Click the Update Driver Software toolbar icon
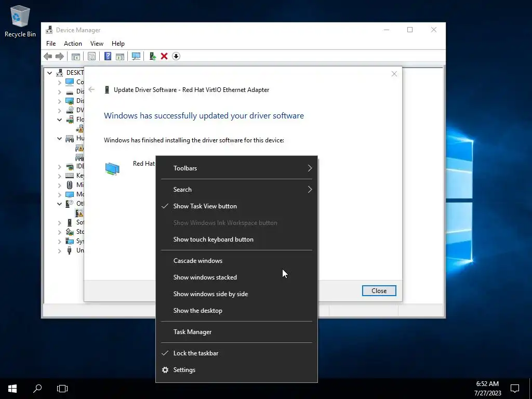The width and height of the screenshot is (532, 399). pos(152,56)
